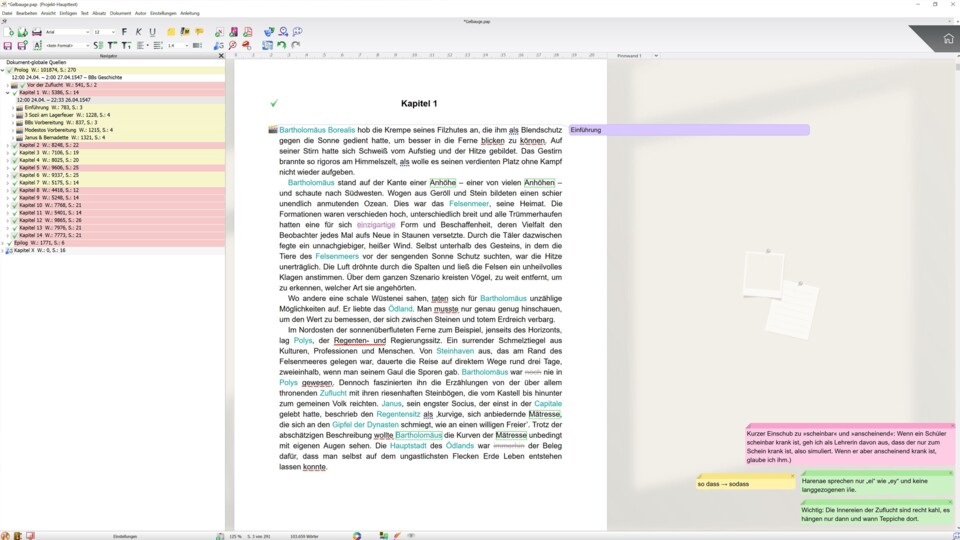Toggle italic formatting with the K button
This screenshot has height=540, width=960.
(x=138, y=32)
